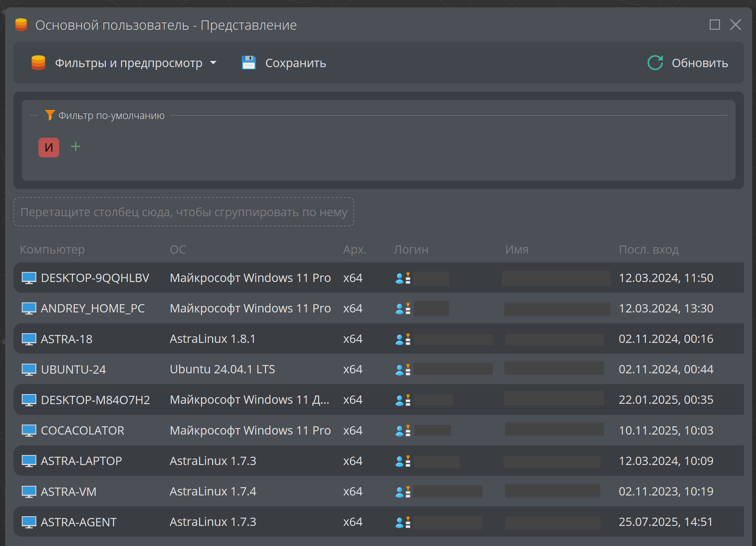Sort by the Логин column header
Viewport: 756px width, 546px height.
(411, 249)
